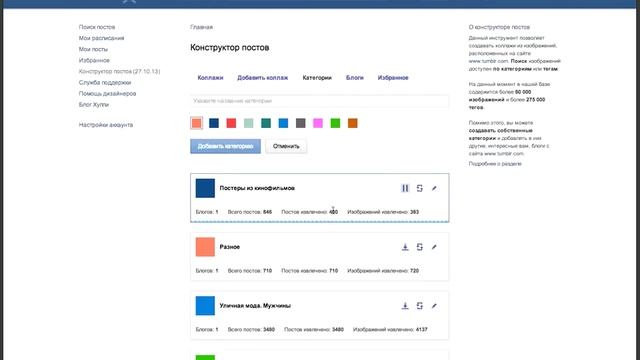Pick the green color swatch
Viewport: 640px width, 360px height.
[336, 123]
